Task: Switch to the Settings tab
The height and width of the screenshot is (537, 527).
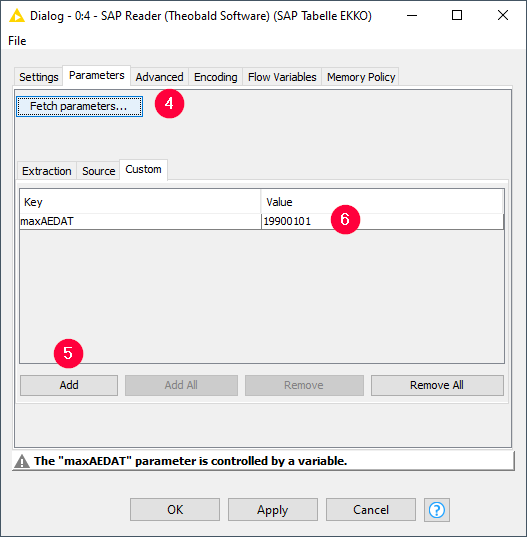Action: (x=38, y=77)
